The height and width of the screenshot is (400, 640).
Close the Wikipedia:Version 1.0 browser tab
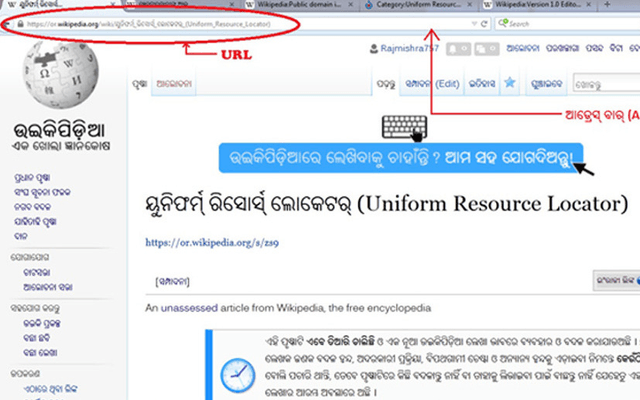click(x=588, y=4)
